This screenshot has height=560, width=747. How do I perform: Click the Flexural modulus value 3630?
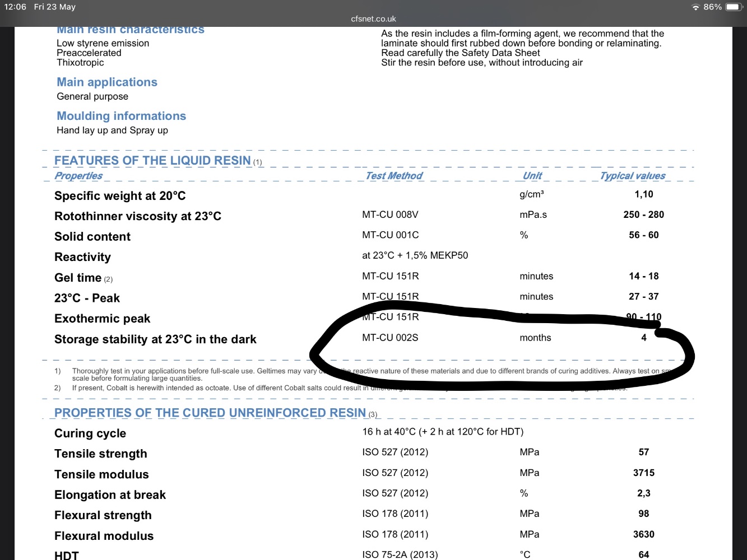click(x=643, y=534)
